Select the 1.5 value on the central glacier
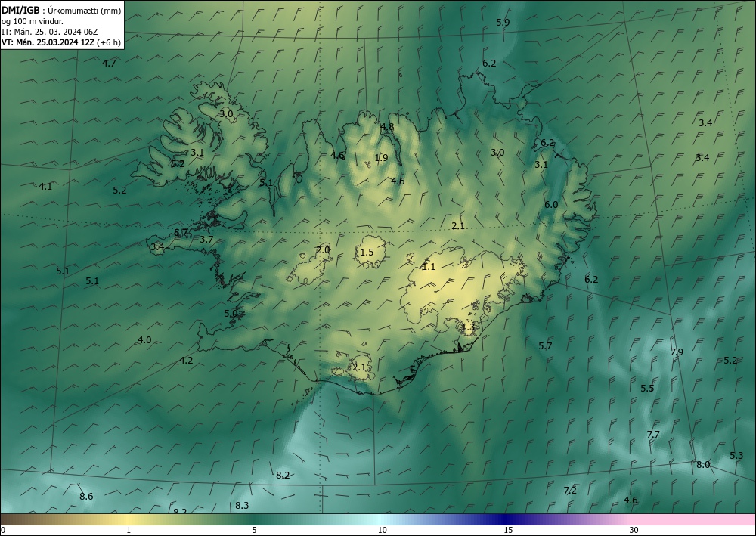The image size is (756, 536). pyautogui.click(x=367, y=253)
